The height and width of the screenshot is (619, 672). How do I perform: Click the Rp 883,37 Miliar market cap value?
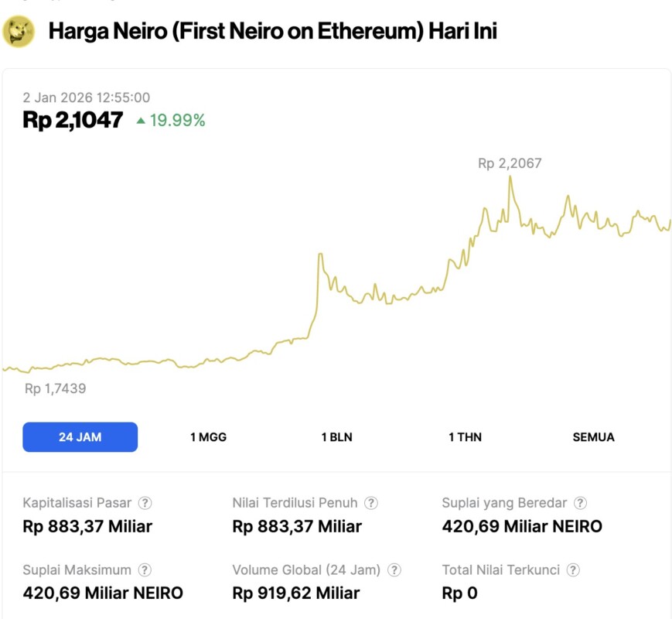pyautogui.click(x=87, y=527)
